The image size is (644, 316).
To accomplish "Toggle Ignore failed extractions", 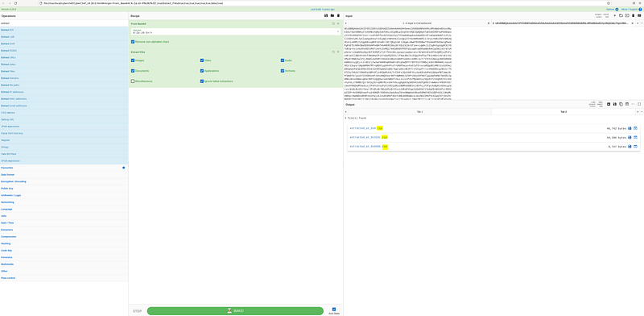I will [x=202, y=81].
